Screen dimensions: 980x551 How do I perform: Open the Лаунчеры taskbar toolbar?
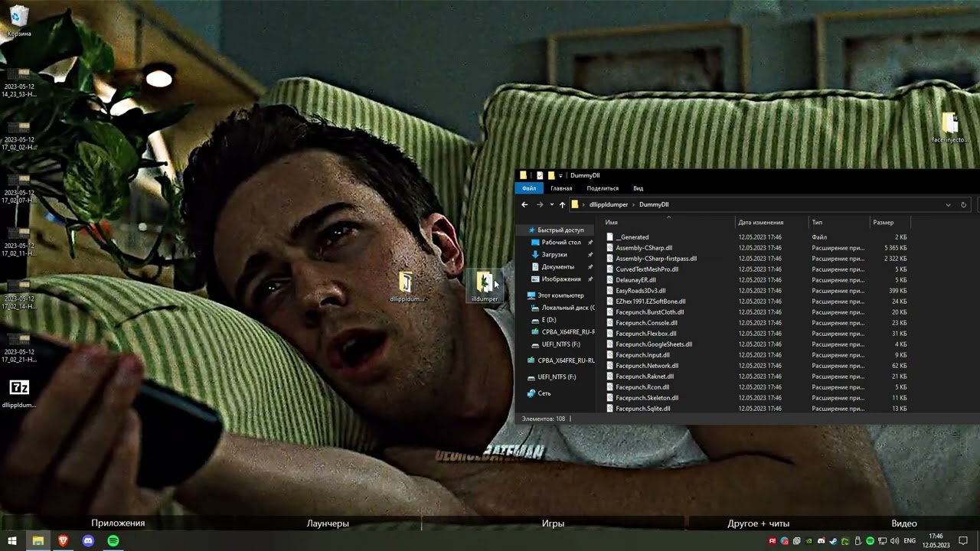coord(328,523)
